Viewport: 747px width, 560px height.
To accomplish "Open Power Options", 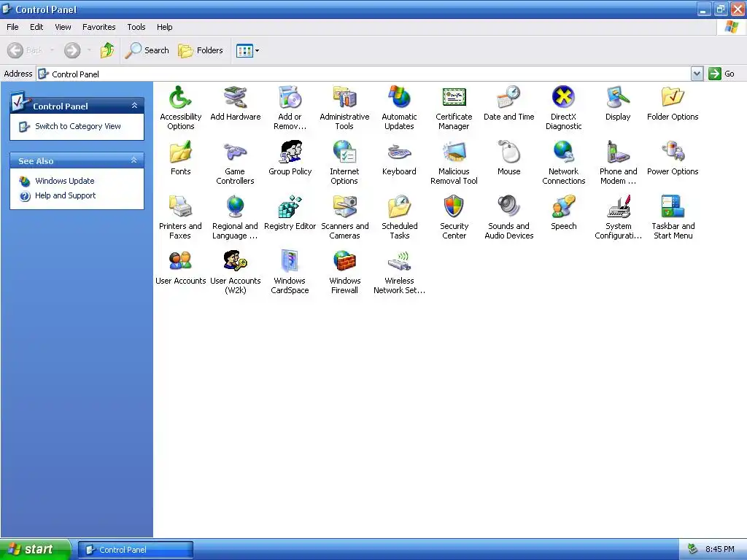I will click(x=673, y=158).
